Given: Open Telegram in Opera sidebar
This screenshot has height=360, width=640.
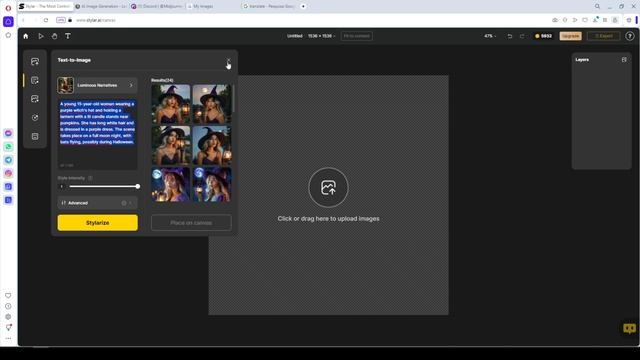Looking at the screenshot, I should point(8,160).
